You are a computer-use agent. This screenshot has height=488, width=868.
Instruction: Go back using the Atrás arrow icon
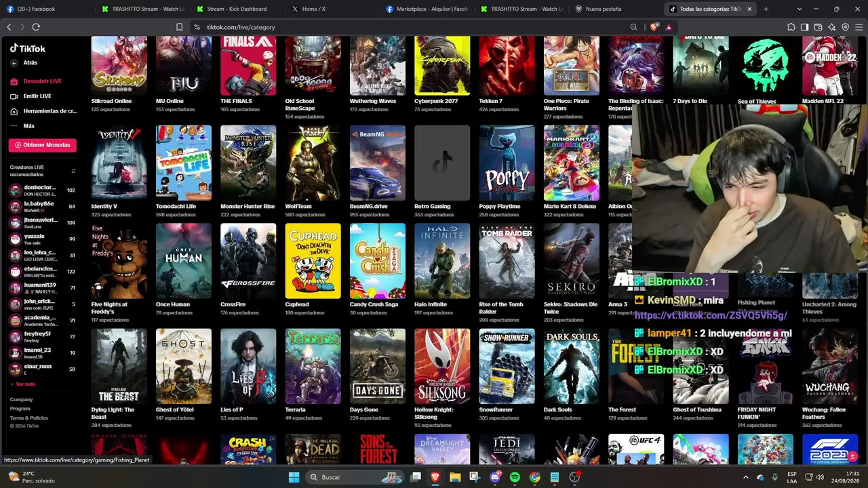tap(14, 63)
